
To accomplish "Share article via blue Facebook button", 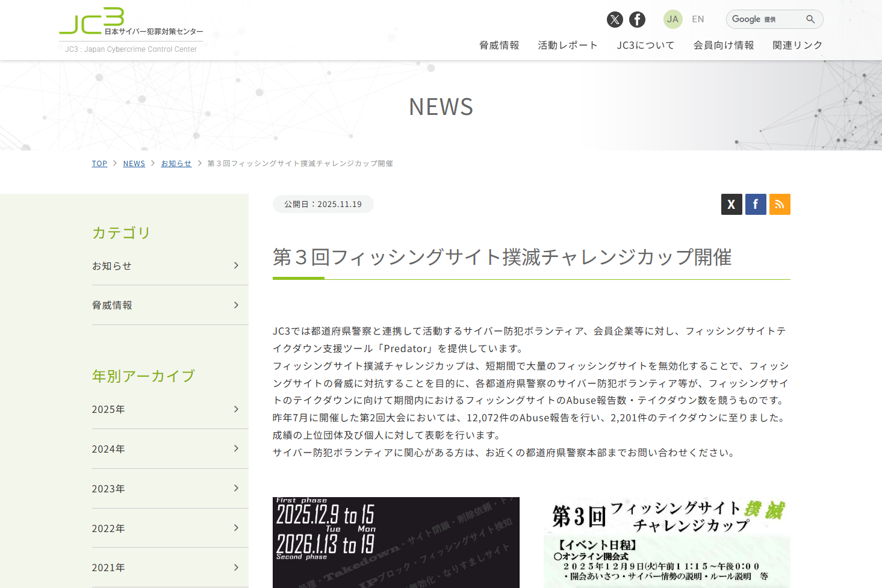I will (x=756, y=205).
